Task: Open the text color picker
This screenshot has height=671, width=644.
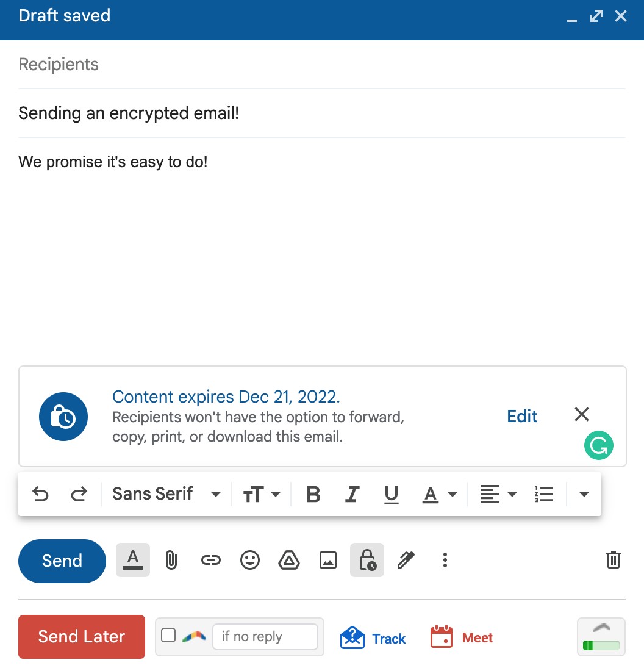Action: (x=439, y=494)
